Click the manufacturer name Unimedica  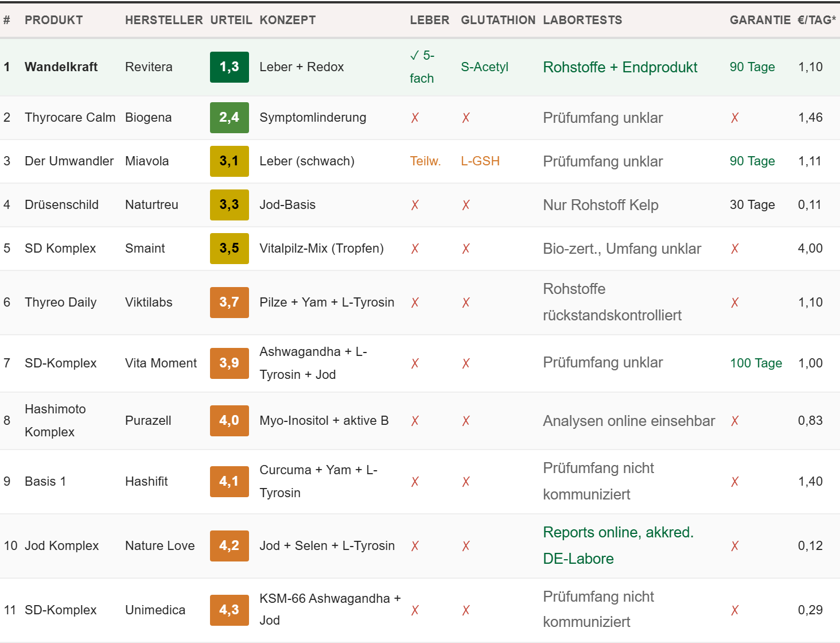click(155, 610)
